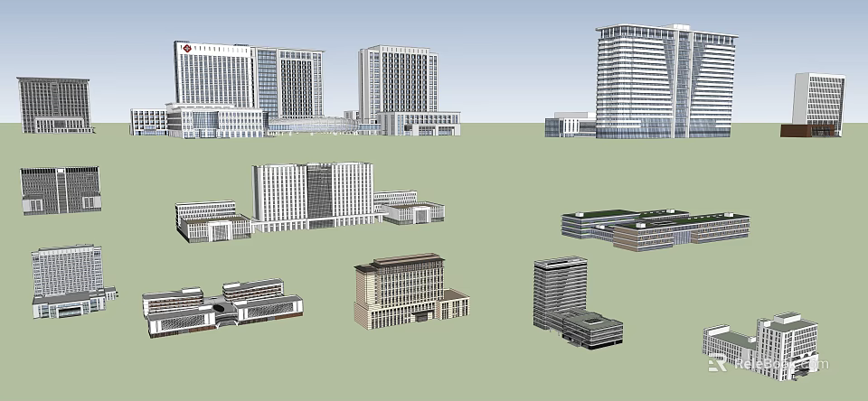Select the dark glass tower with low podium

point(578,303)
